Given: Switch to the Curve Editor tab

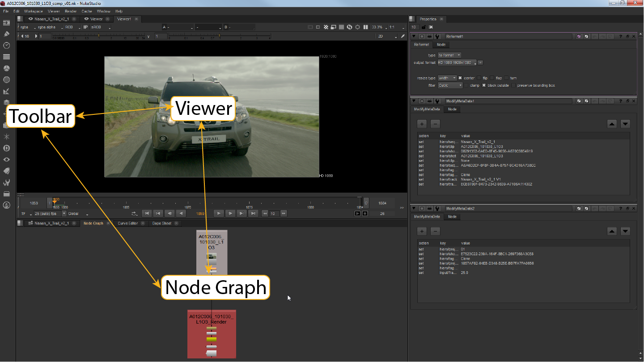Looking at the screenshot, I should 128,223.
